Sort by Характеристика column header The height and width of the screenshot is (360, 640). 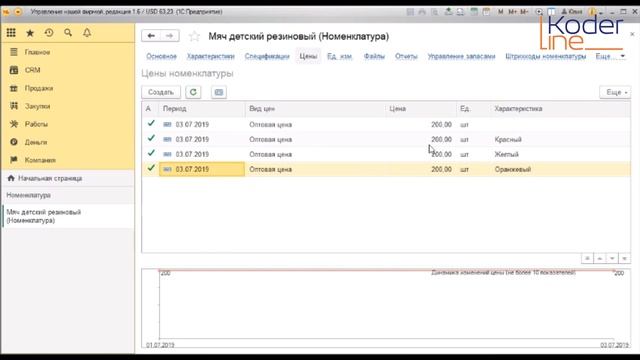(560, 109)
